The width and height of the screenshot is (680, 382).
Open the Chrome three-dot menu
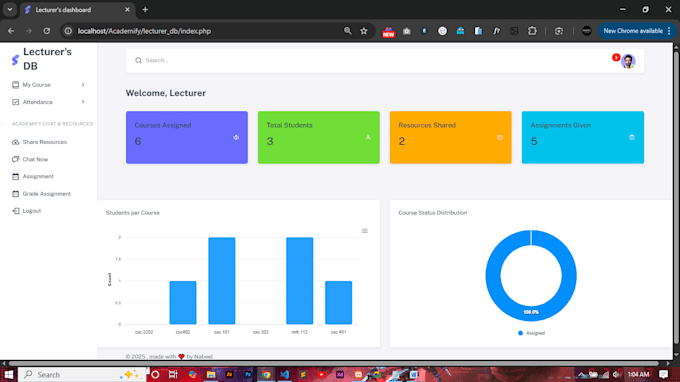[x=670, y=31]
